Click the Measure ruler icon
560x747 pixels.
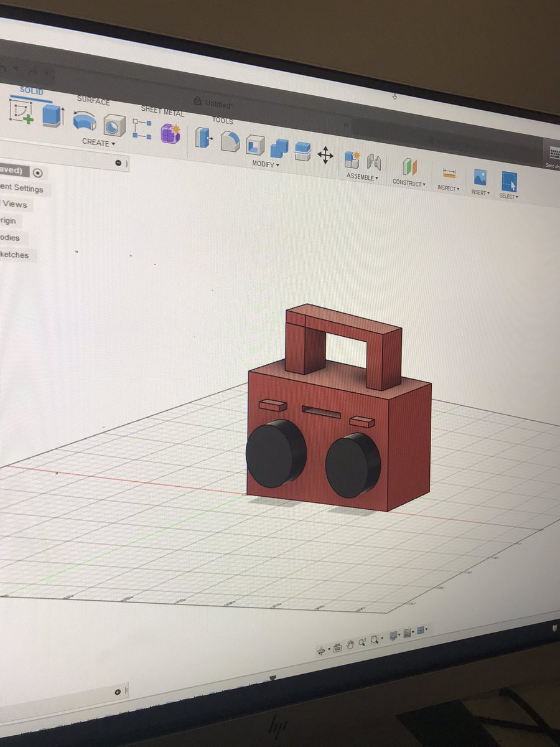point(449,173)
